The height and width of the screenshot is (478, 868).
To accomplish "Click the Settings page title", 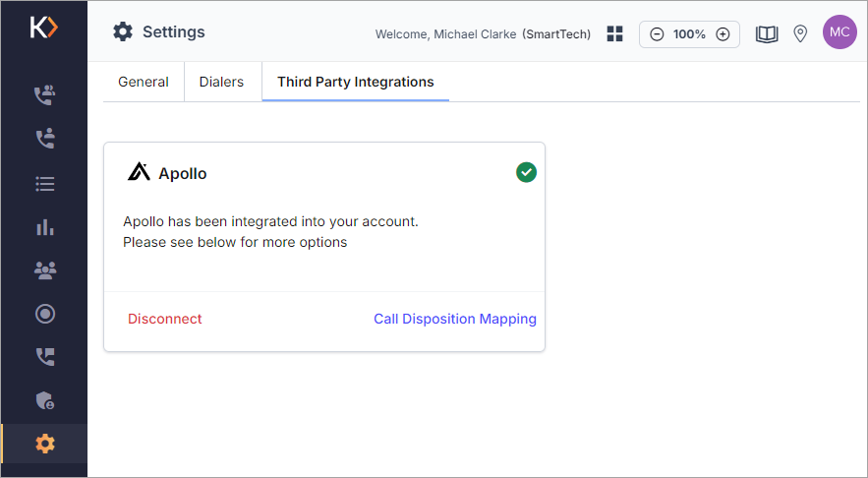I will [174, 32].
